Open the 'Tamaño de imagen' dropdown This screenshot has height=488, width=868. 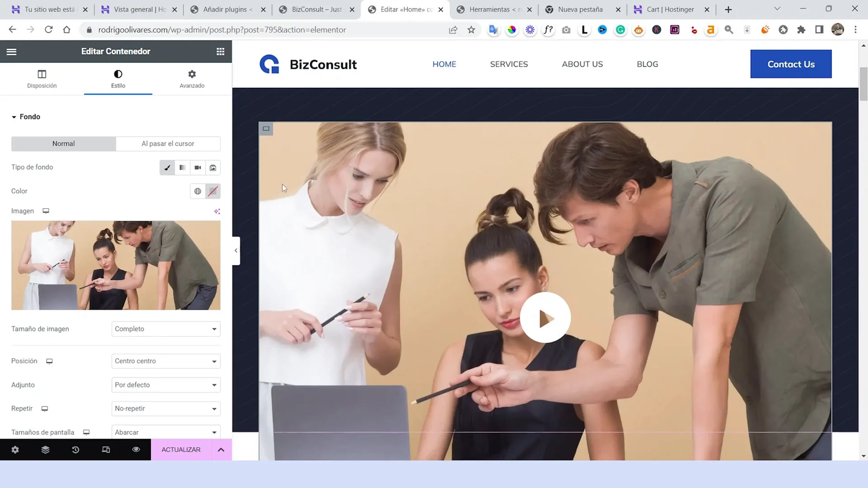165,329
